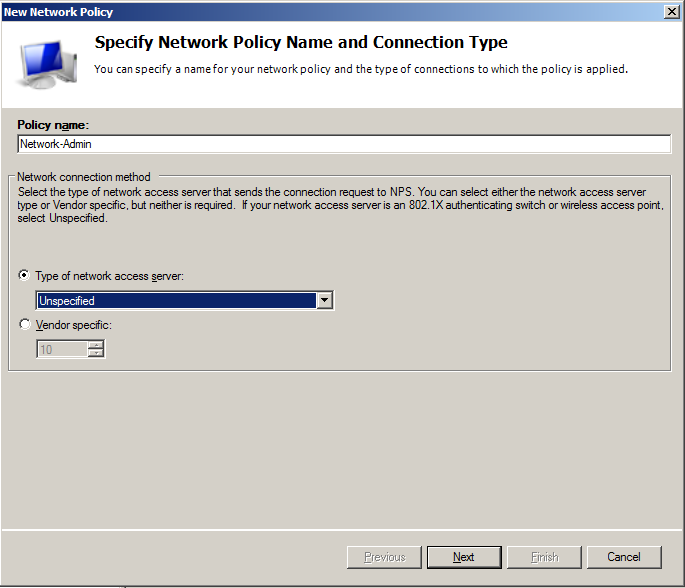The image size is (685, 588).
Task: Cancel the network policy wizard
Action: 624,557
